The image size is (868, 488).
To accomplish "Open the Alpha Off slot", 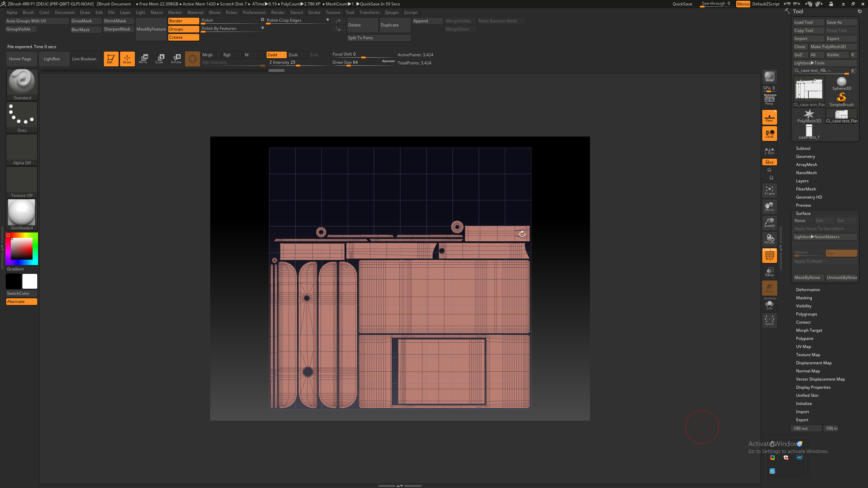I will coord(22,149).
